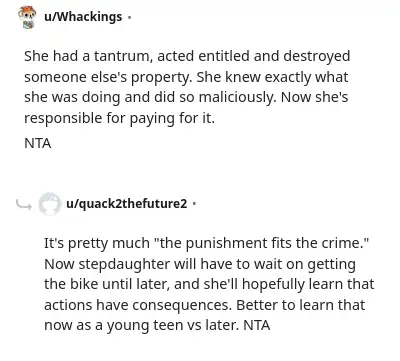Viewport: 400px width, 361px height.
Task: Open u/quack2thefuture2 default avatar
Action: [x=50, y=204]
